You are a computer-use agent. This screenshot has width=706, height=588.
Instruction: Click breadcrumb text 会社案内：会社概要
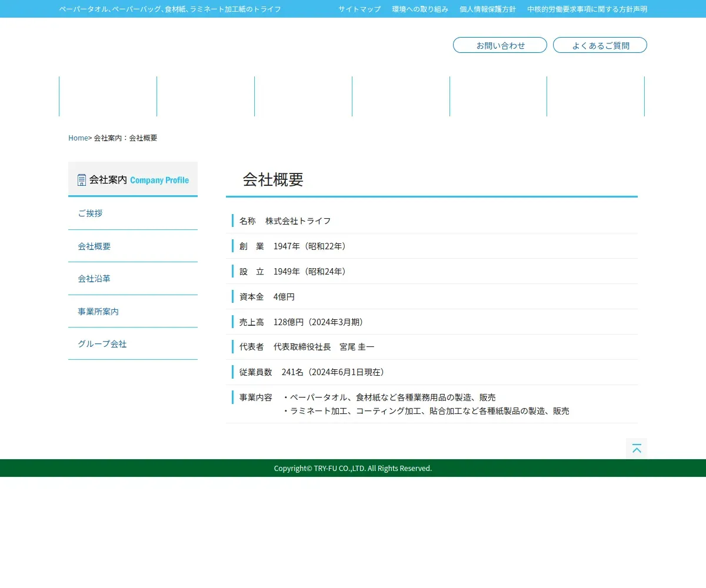coord(125,138)
